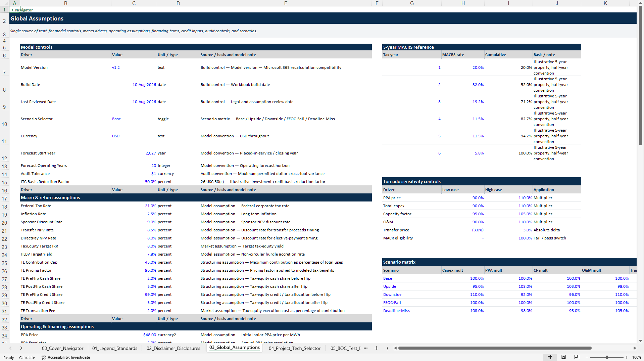Click the Navigator link in cell A1
Viewport: 644px width, 361px height.
(22, 10)
